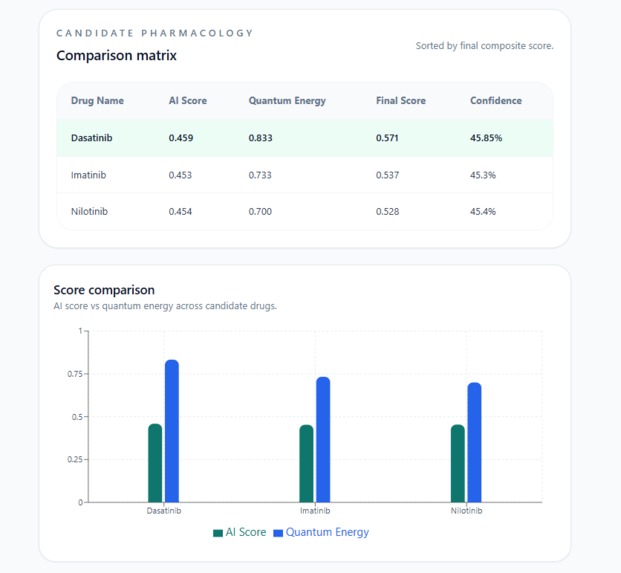Click Dasatinib's green AI Score bar
Viewport: 621px width, 573px height.
coord(155,463)
